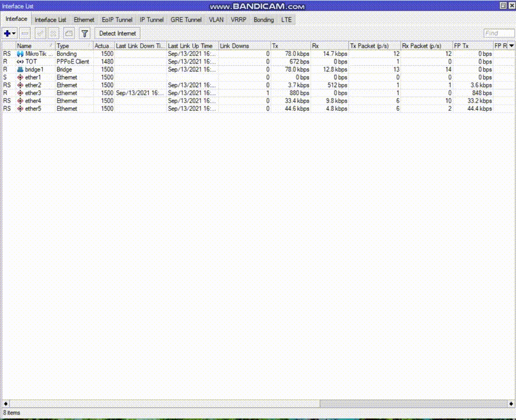Open the IP Tunnel tab

(152, 20)
